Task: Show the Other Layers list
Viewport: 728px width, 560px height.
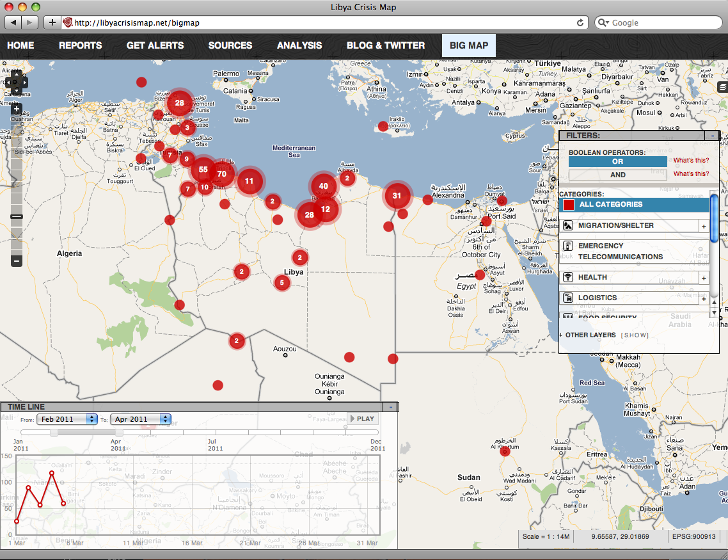Action: tap(635, 335)
